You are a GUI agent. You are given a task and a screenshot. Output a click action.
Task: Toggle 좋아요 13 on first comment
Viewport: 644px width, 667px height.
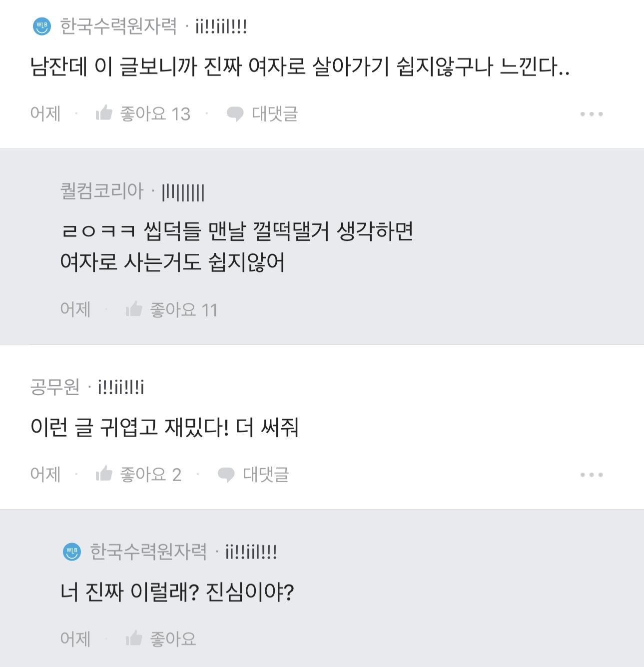(155, 114)
